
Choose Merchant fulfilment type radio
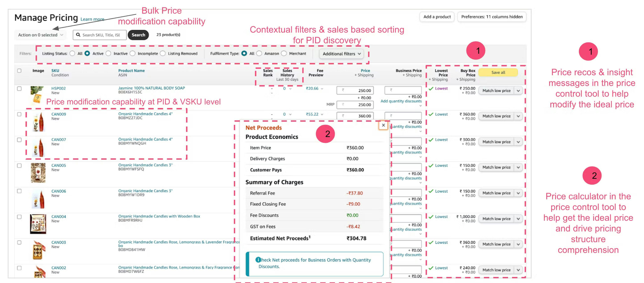pyautogui.click(x=284, y=53)
